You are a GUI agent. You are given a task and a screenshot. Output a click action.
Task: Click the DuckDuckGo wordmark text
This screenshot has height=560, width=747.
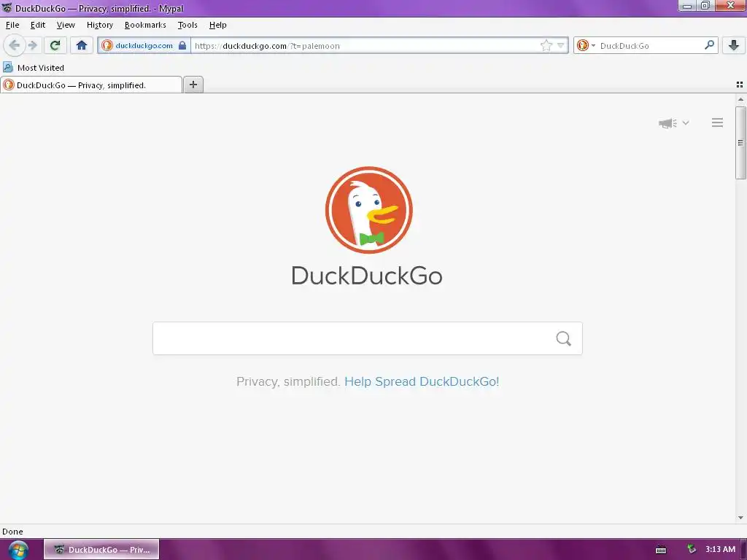[x=367, y=276]
